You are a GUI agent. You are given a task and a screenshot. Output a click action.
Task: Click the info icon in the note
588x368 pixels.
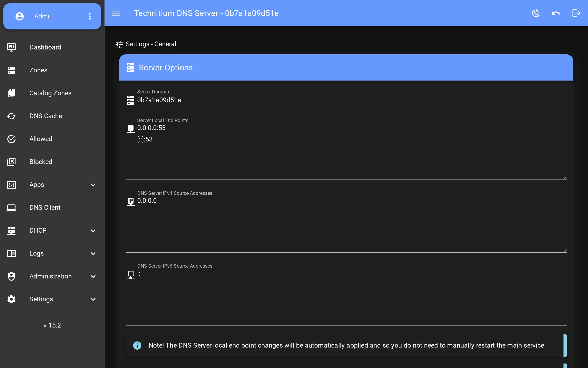137,345
